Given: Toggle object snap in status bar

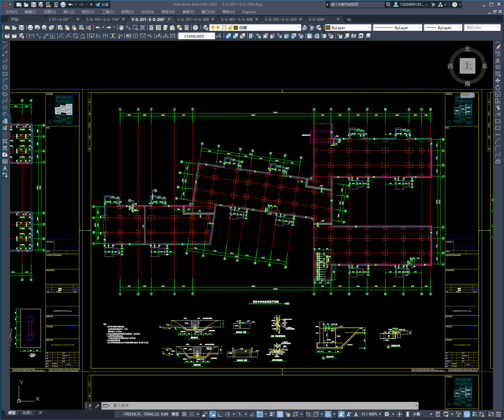Looking at the screenshot, I should [x=260, y=414].
